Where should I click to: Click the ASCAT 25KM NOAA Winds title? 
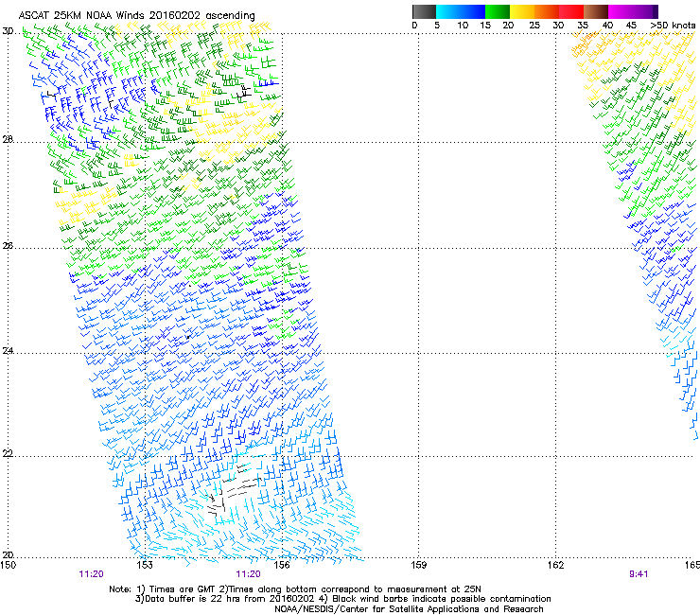click(x=136, y=15)
